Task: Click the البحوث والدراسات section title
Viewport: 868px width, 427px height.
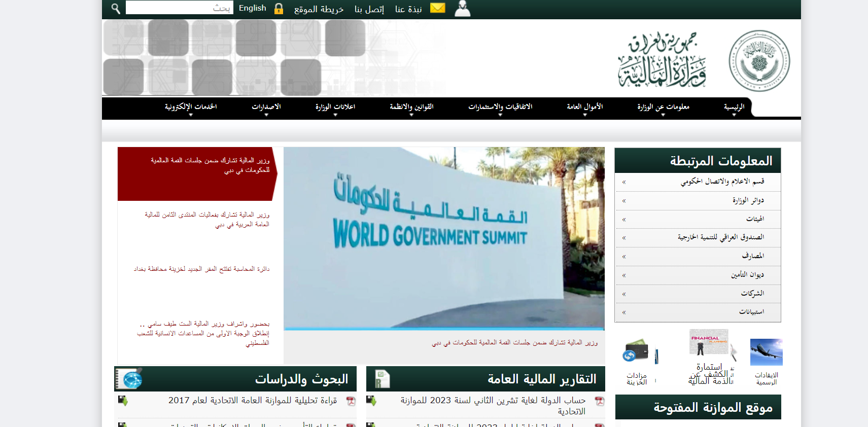Action: [x=301, y=379]
